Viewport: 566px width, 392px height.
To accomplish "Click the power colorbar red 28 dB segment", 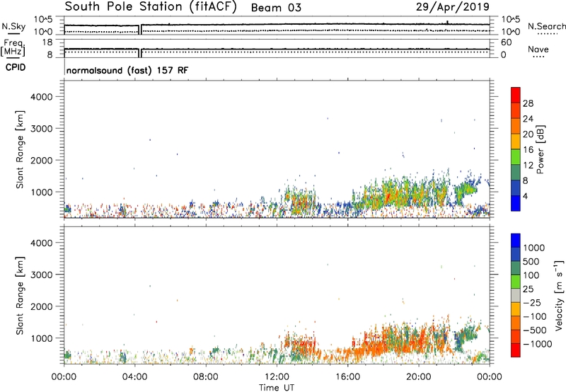I will tap(516, 96).
